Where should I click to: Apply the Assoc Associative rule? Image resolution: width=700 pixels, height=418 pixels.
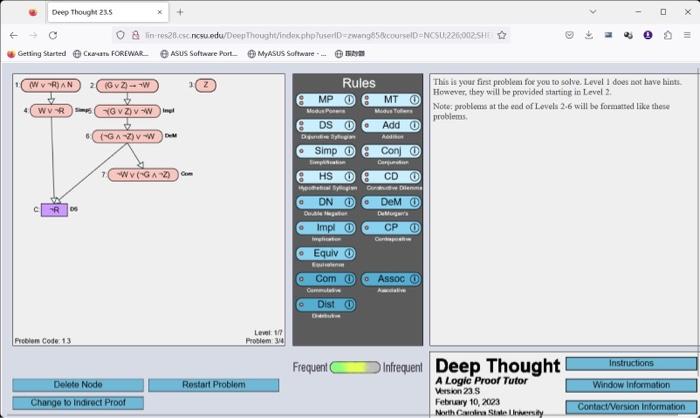(x=391, y=279)
